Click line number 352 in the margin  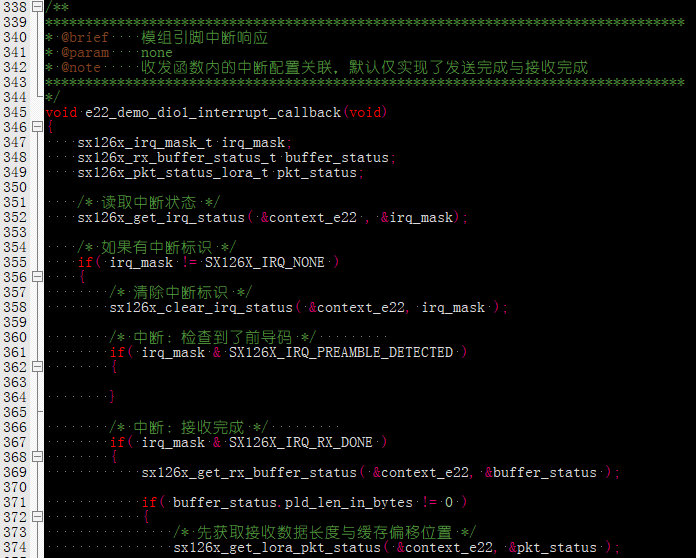(14, 218)
